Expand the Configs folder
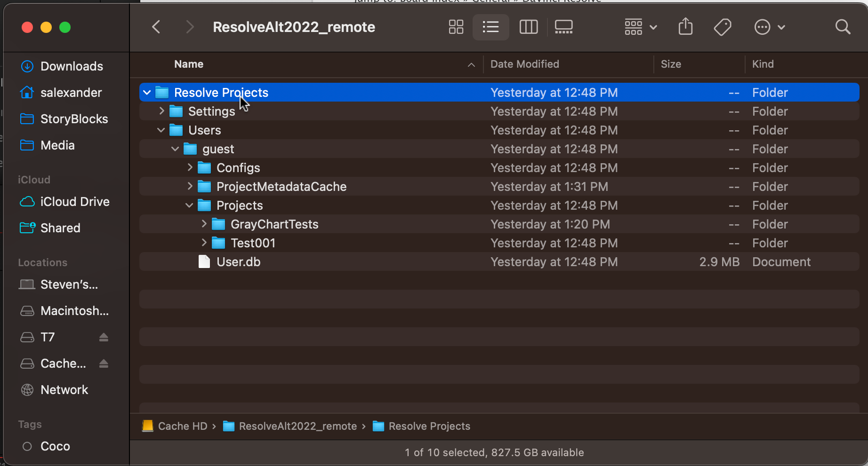Viewport: 868px width, 466px height. pos(190,167)
